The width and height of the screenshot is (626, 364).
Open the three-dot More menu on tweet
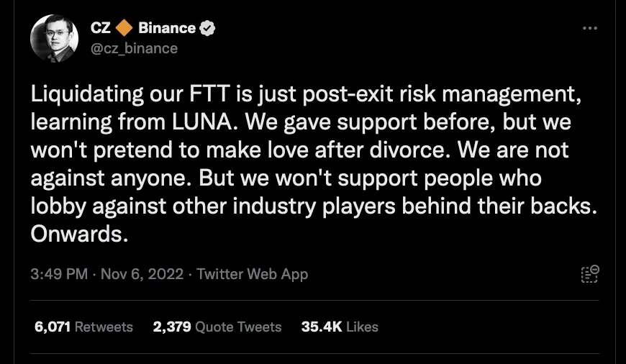(590, 29)
